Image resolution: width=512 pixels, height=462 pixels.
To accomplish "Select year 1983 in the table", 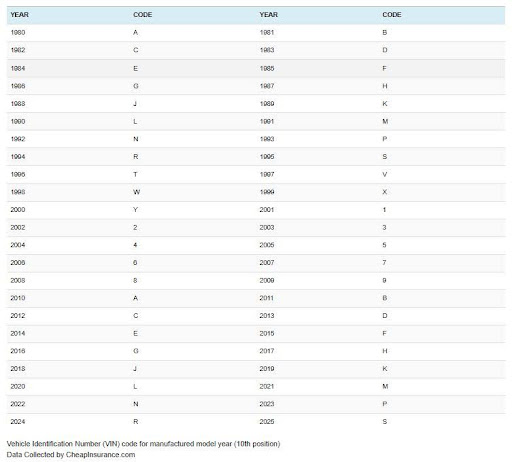I will tap(267, 50).
